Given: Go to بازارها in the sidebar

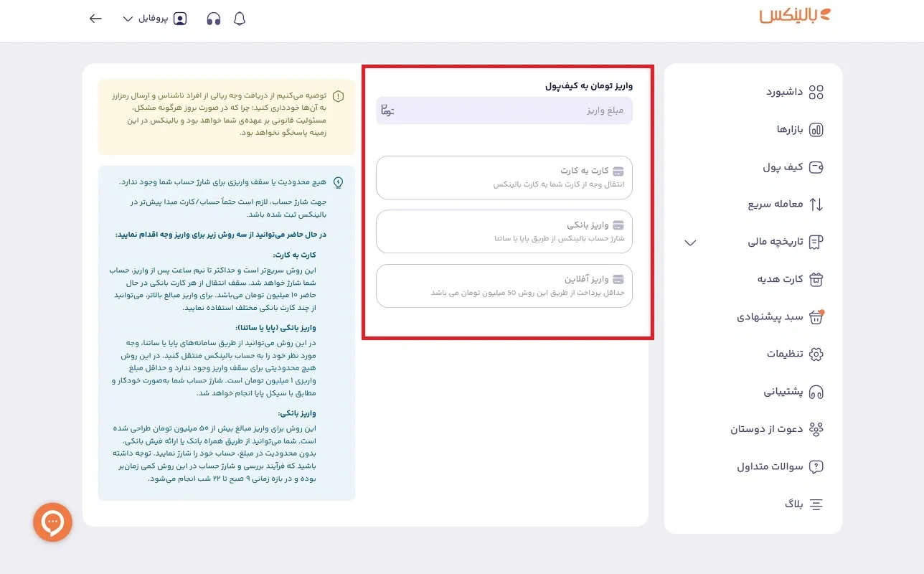Looking at the screenshot, I should pos(790,130).
